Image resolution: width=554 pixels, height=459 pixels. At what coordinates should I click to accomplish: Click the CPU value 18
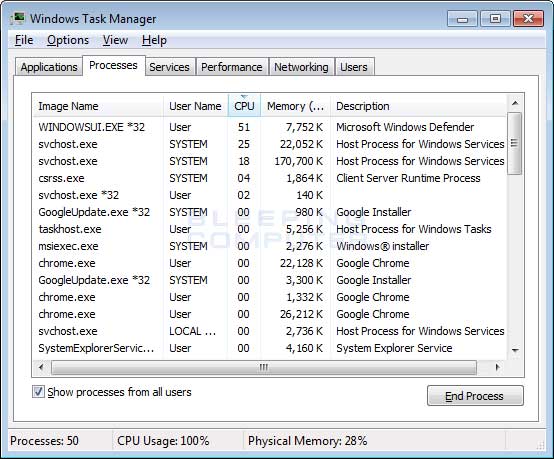tap(244, 161)
